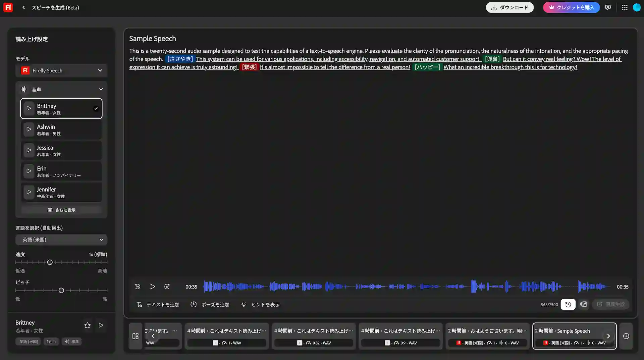The height and width of the screenshot is (360, 644).
Task: Favorite Brittney with the star icon
Action: pyautogui.click(x=87, y=325)
